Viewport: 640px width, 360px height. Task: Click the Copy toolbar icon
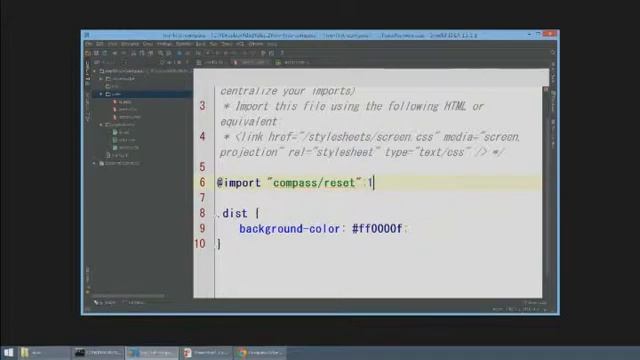(142, 53)
